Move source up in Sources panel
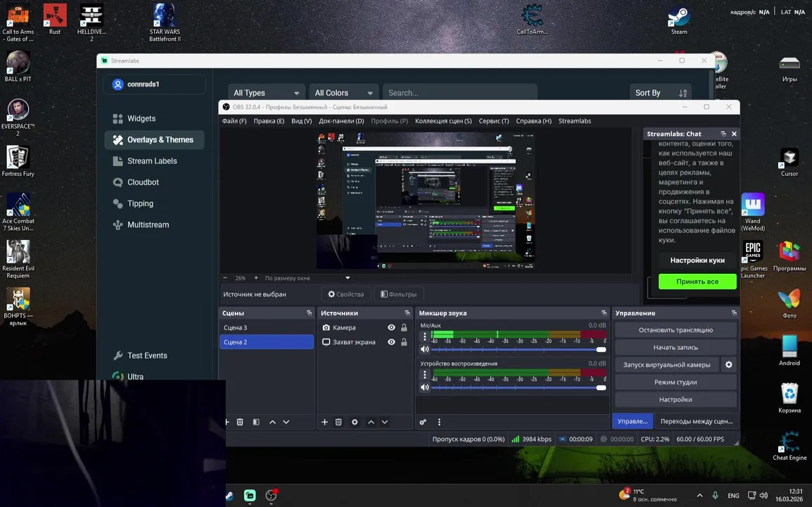 coord(371,422)
